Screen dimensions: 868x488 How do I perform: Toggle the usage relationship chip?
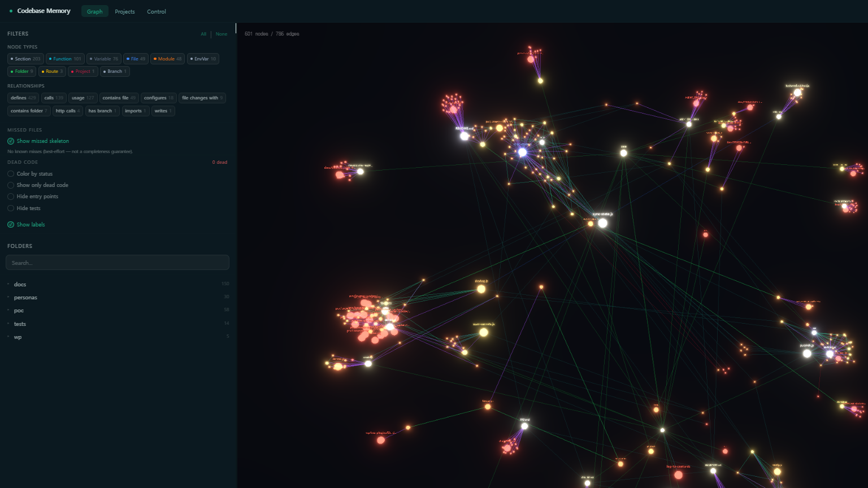83,98
